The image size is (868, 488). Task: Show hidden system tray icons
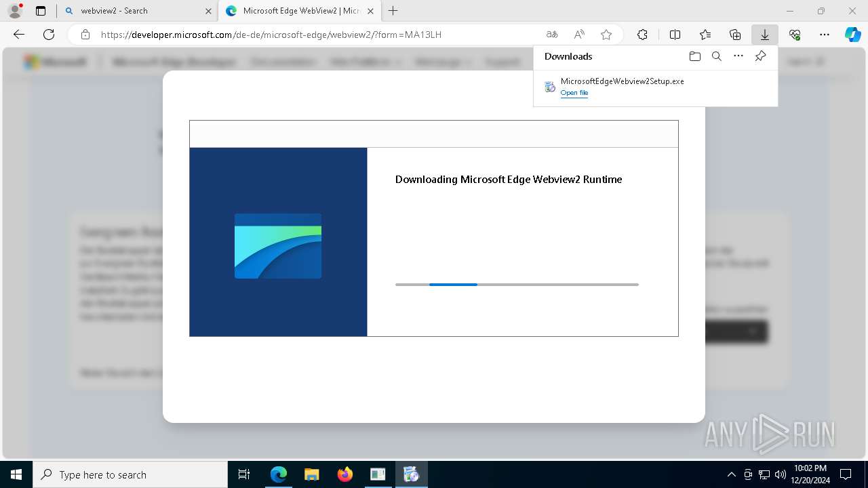(731, 474)
